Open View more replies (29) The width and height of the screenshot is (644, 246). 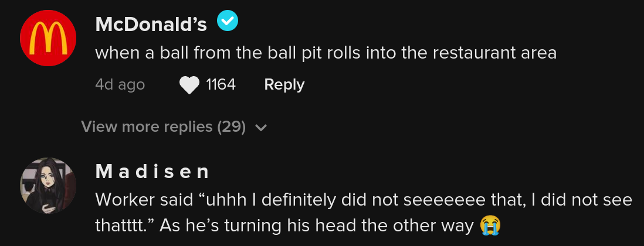(163, 127)
